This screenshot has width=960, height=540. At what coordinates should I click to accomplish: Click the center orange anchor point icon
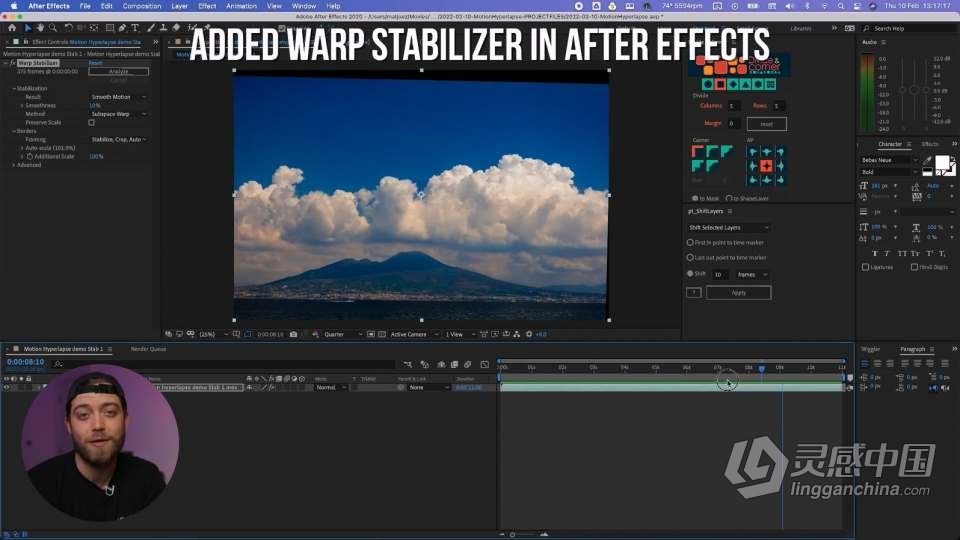click(766, 166)
